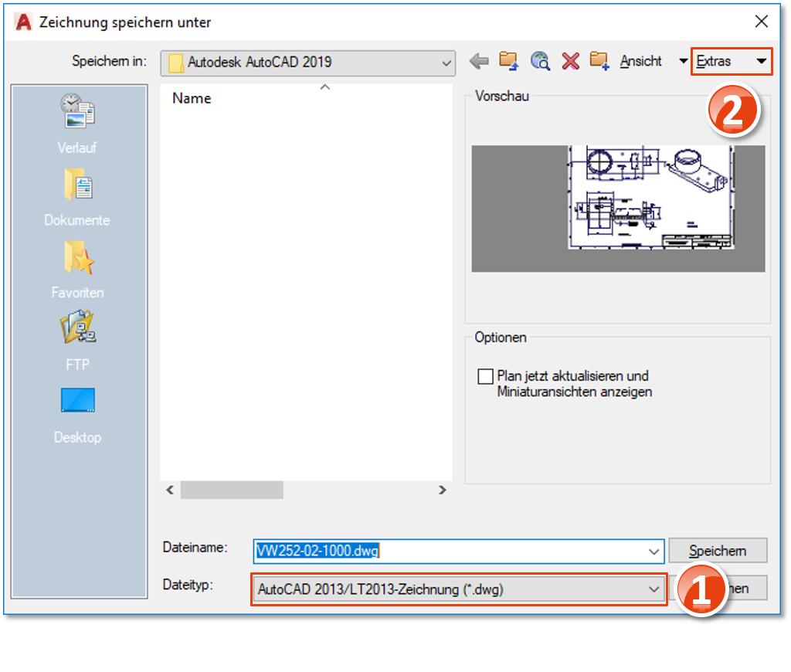Go to Desktop in the places sidebar
Viewport: 791px width, 672px height.
pos(77,415)
